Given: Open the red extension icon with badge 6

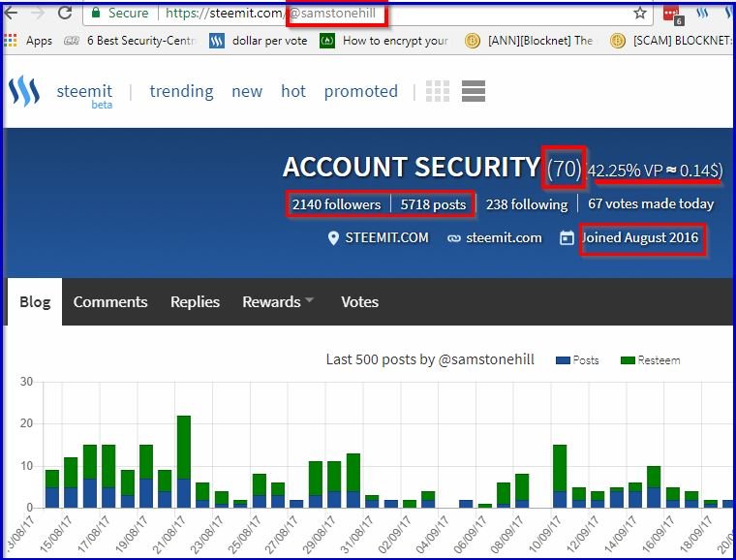Looking at the screenshot, I should tap(673, 15).
